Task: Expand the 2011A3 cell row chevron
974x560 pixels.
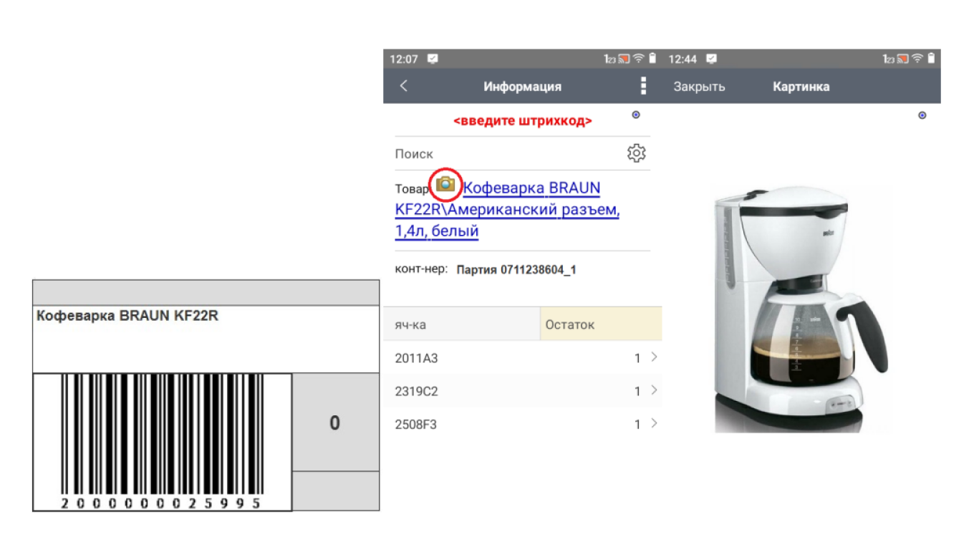Action: click(x=654, y=357)
